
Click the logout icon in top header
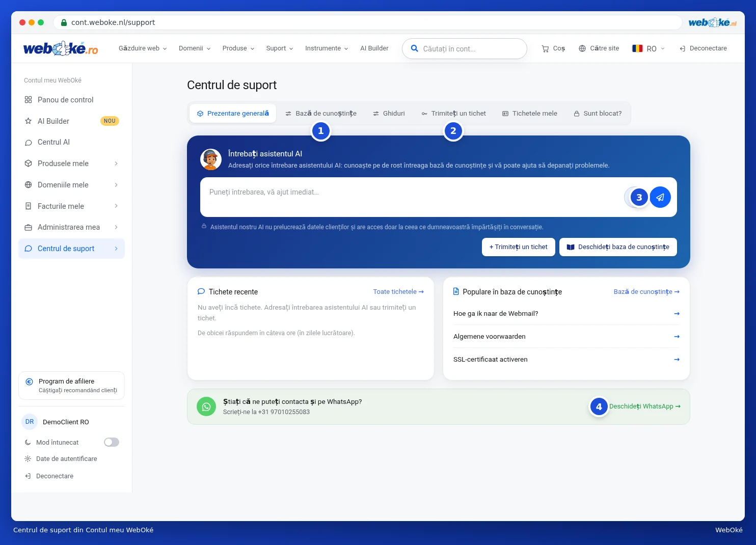pyautogui.click(x=683, y=48)
